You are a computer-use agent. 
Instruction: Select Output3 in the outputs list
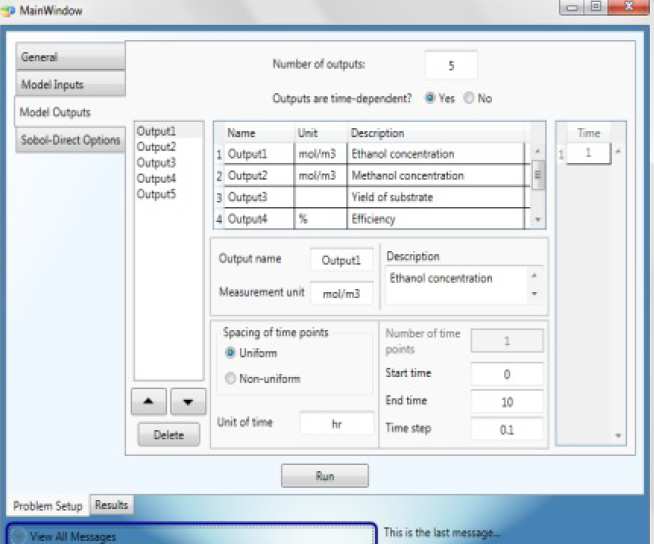pos(156,163)
